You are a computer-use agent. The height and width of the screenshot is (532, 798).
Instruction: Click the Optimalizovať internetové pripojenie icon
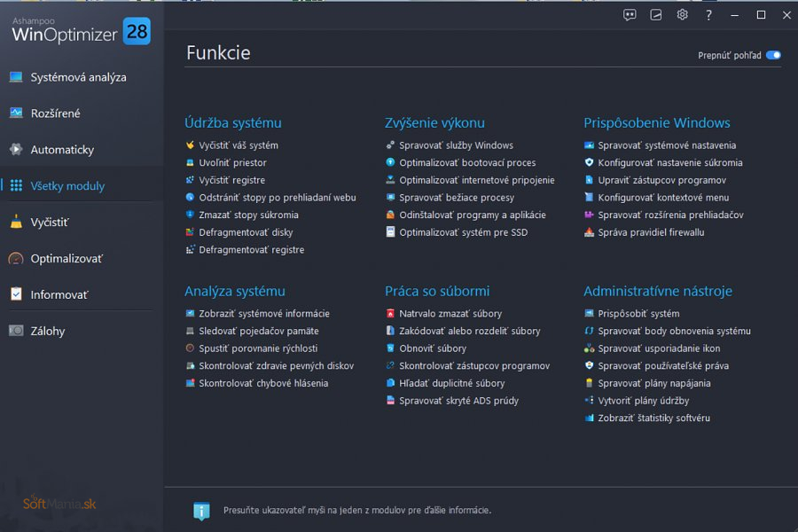[x=390, y=180]
